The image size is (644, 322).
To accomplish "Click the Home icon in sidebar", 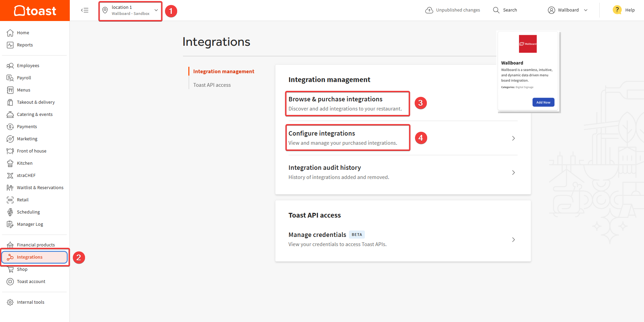I will pos(10,33).
